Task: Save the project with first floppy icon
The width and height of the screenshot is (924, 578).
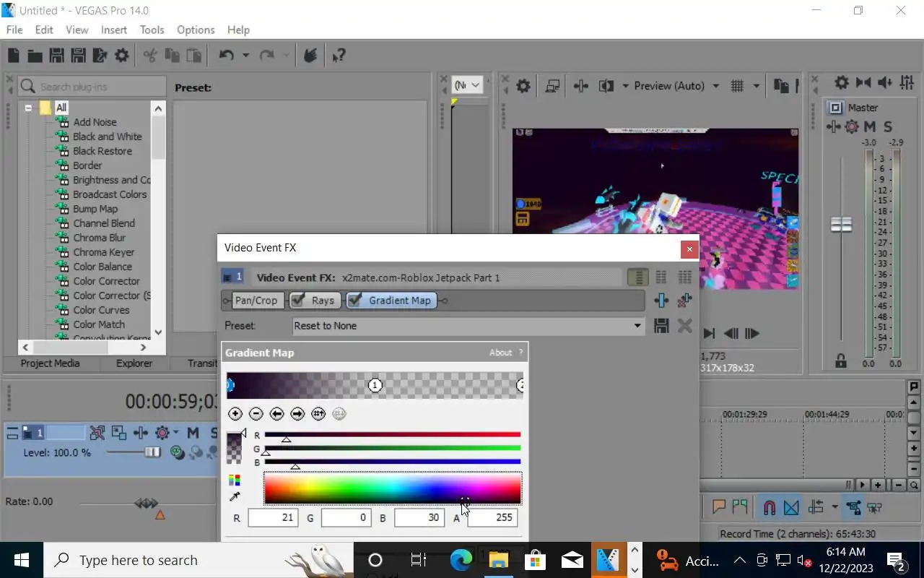Action: tap(56, 56)
